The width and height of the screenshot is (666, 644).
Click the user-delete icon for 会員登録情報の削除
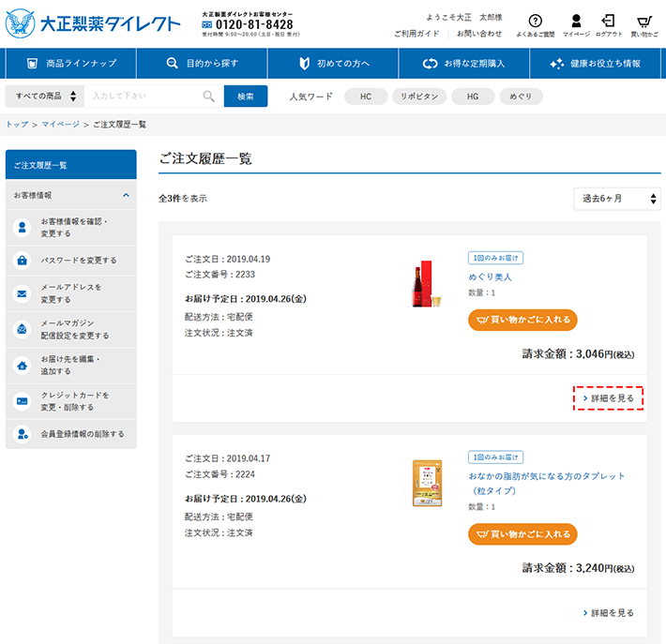point(23,434)
